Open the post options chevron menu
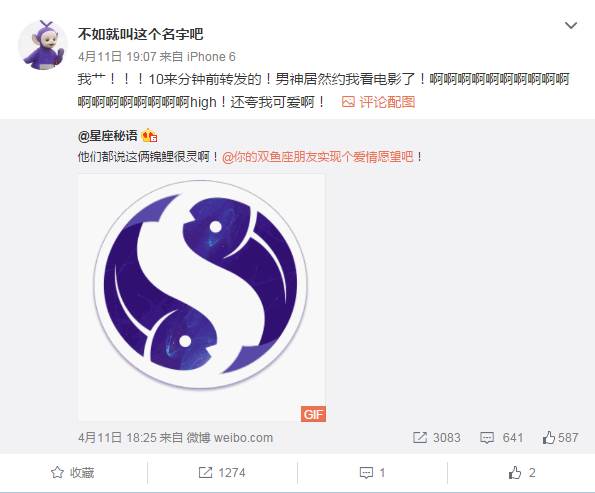Image resolution: width=595 pixels, height=493 pixels. (x=571, y=25)
